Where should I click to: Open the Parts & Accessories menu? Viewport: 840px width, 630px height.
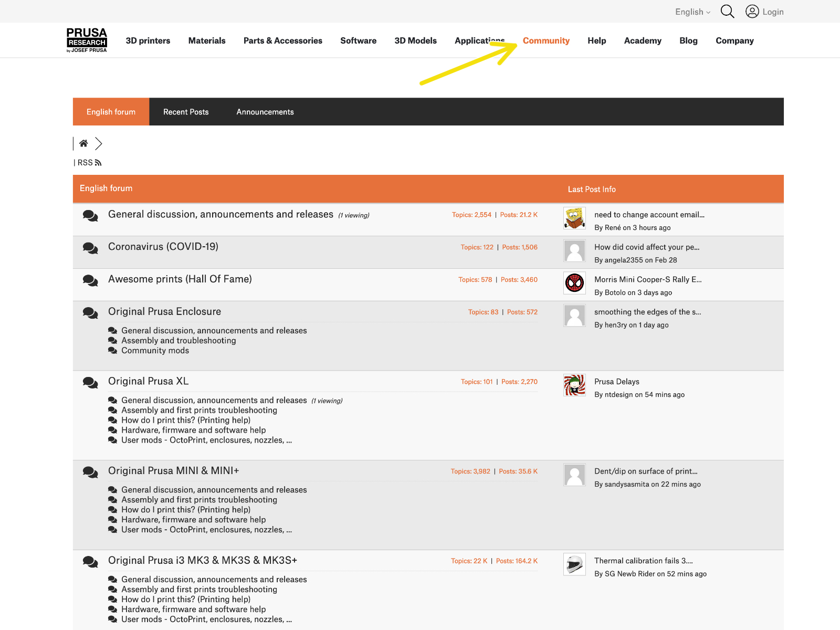coord(283,40)
